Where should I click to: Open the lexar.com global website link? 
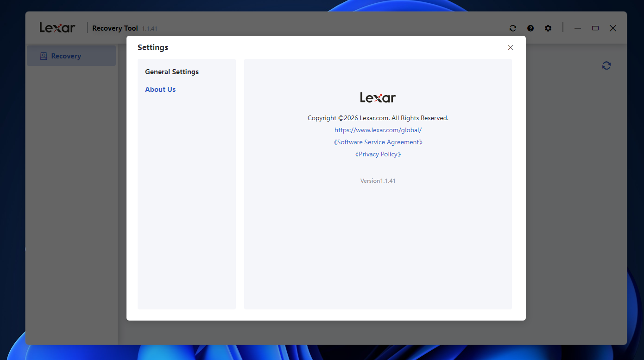click(378, 130)
